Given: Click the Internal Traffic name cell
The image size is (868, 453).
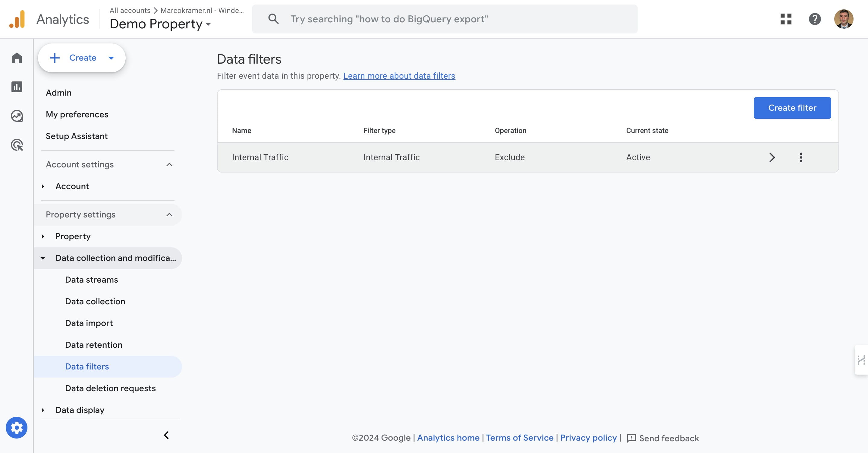Looking at the screenshot, I should click(x=260, y=157).
